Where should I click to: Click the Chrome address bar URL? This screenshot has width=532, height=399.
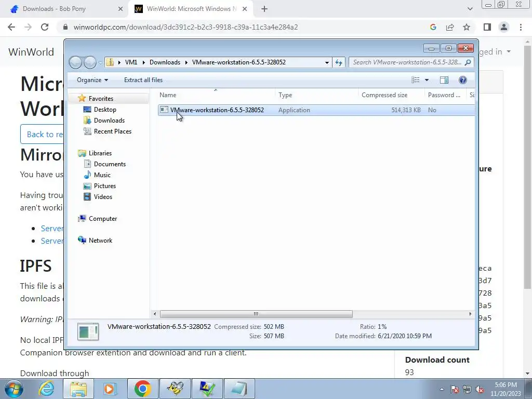185,27
